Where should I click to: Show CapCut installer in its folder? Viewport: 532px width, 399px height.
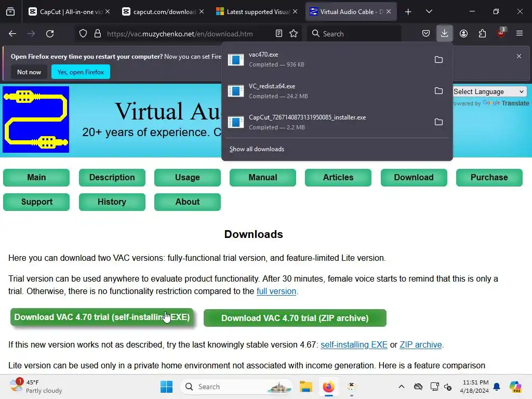438,122
